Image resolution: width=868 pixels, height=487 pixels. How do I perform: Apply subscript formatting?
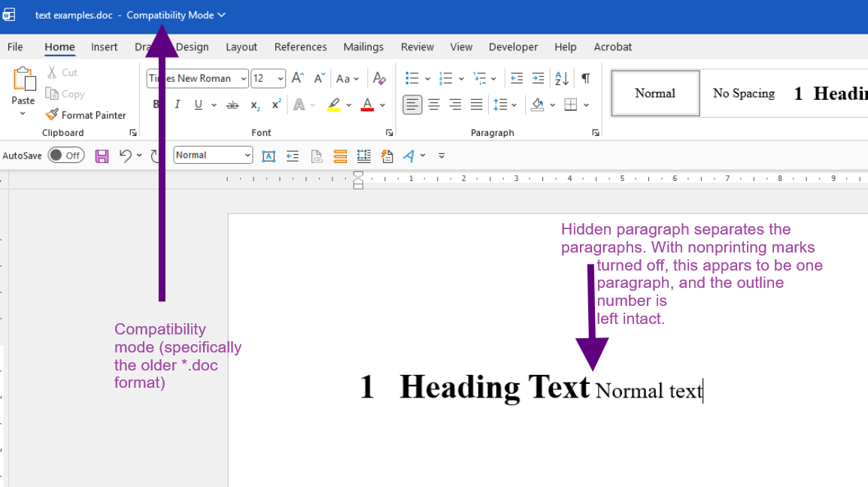click(255, 105)
